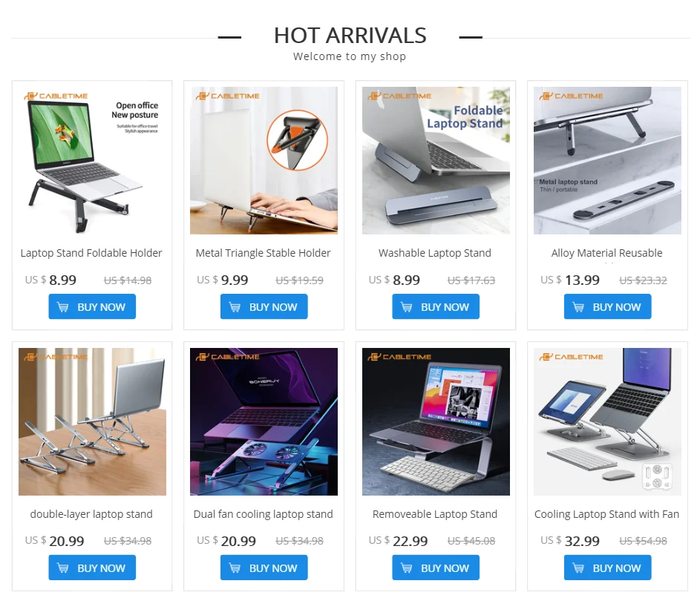The height and width of the screenshot is (595, 700).
Task: Open the Removeable Laptop Stand title link
Action: [435, 514]
